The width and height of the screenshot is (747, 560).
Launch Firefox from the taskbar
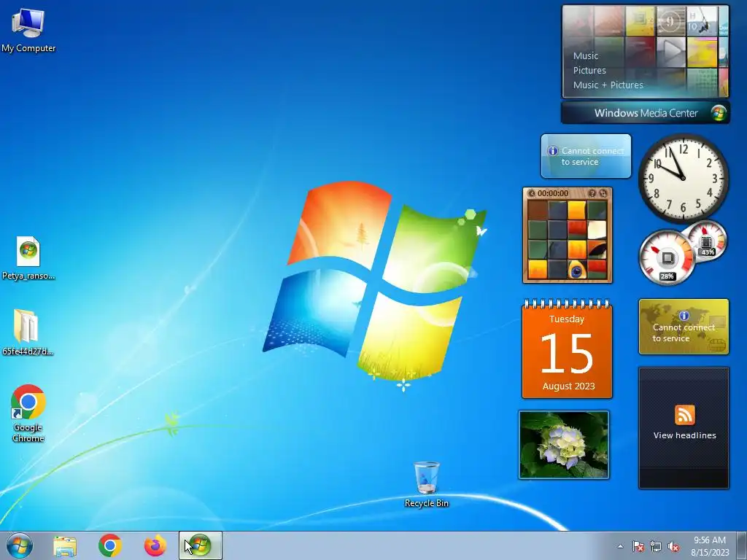pos(155,545)
